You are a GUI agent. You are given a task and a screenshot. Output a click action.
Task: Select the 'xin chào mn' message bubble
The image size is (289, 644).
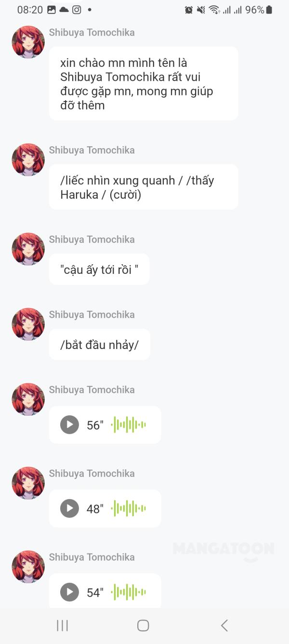[x=144, y=84]
